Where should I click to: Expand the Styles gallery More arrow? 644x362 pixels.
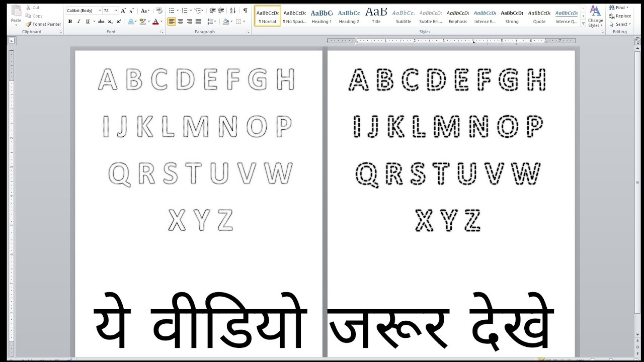click(x=583, y=24)
